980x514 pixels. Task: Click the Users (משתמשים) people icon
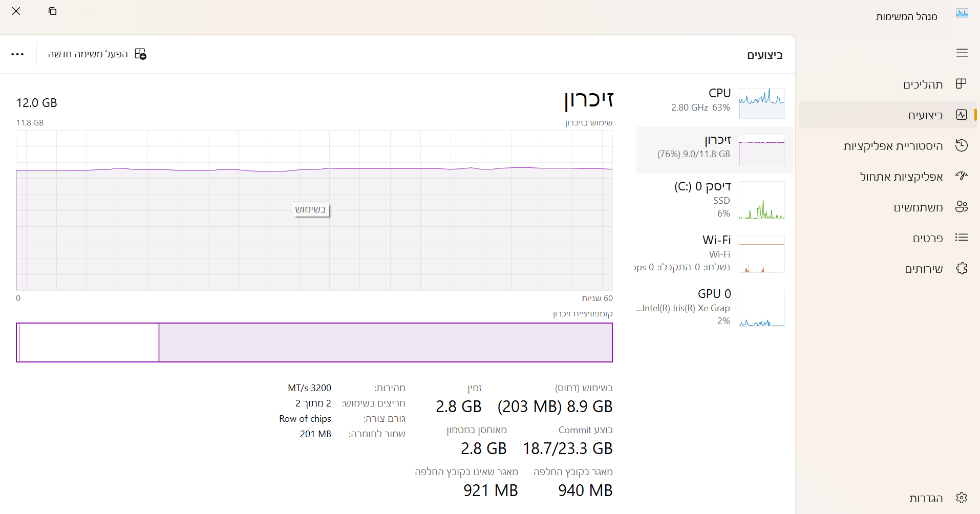tap(961, 207)
